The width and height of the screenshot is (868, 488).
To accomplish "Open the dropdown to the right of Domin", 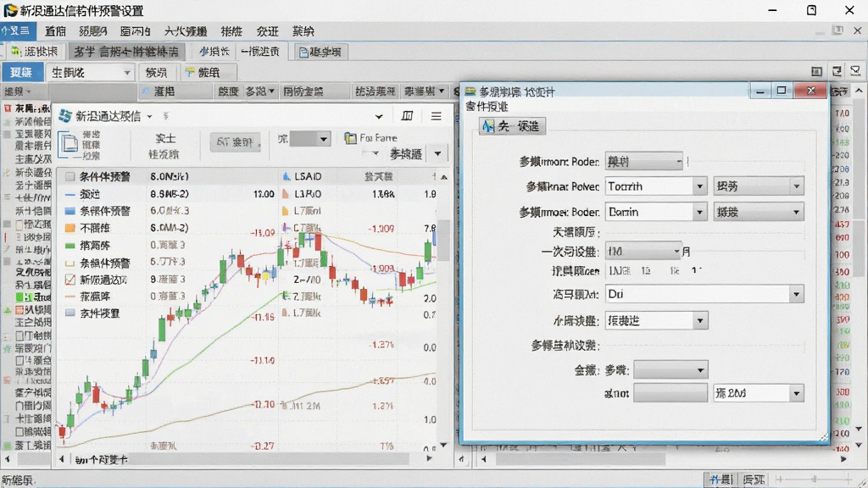I will tap(759, 212).
